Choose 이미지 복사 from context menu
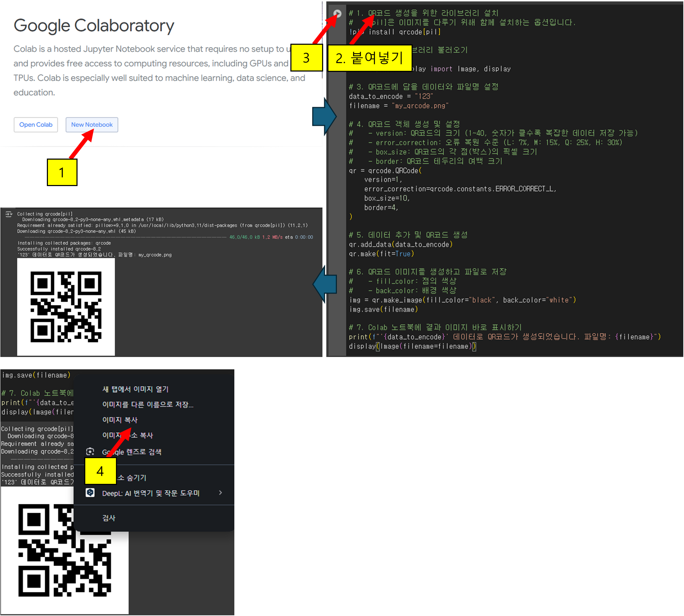 tap(120, 420)
